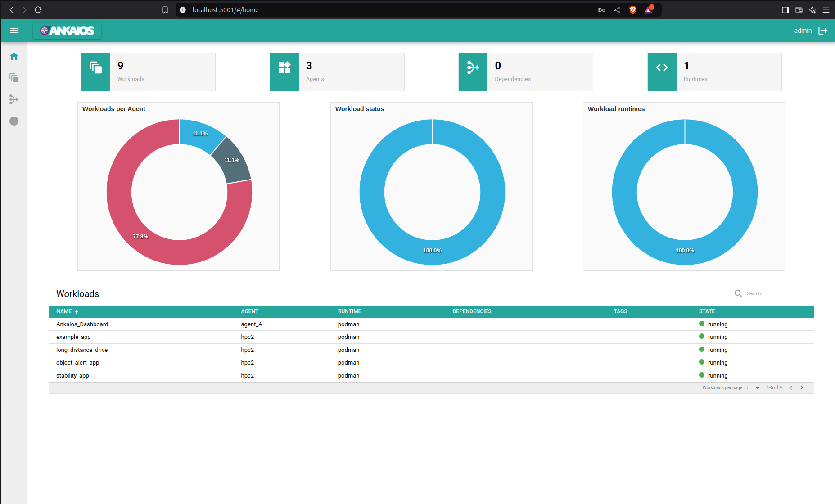Sort table by AGENT column
The width and height of the screenshot is (835, 504).
pos(250,311)
